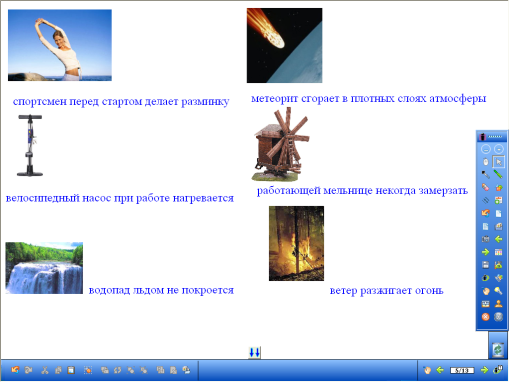Select the windmill image
This screenshot has height=382, width=509.
[281, 144]
